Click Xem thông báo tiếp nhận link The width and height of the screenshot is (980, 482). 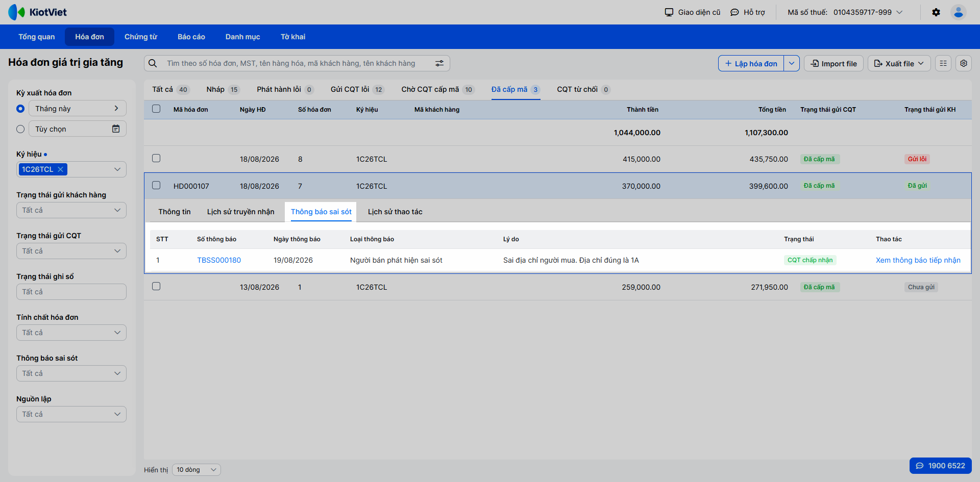coord(918,260)
